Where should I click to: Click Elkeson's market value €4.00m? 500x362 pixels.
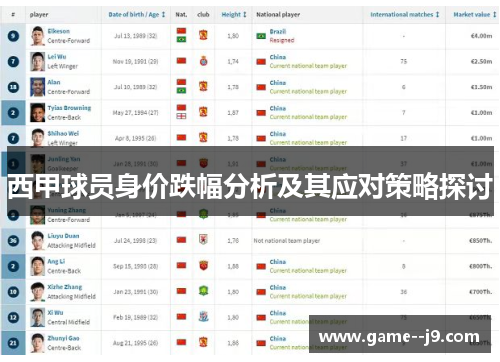click(481, 36)
